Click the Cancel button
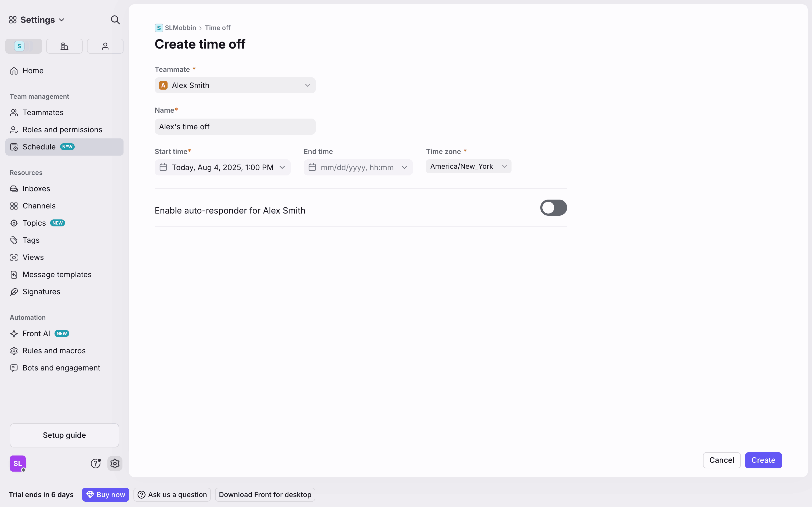The width and height of the screenshot is (812, 507). (x=722, y=460)
